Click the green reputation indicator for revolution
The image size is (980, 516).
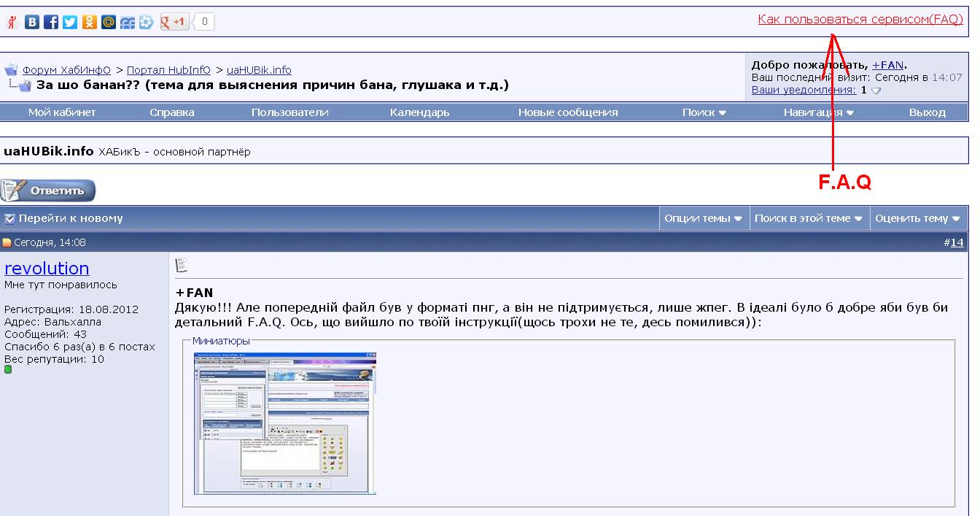8,369
